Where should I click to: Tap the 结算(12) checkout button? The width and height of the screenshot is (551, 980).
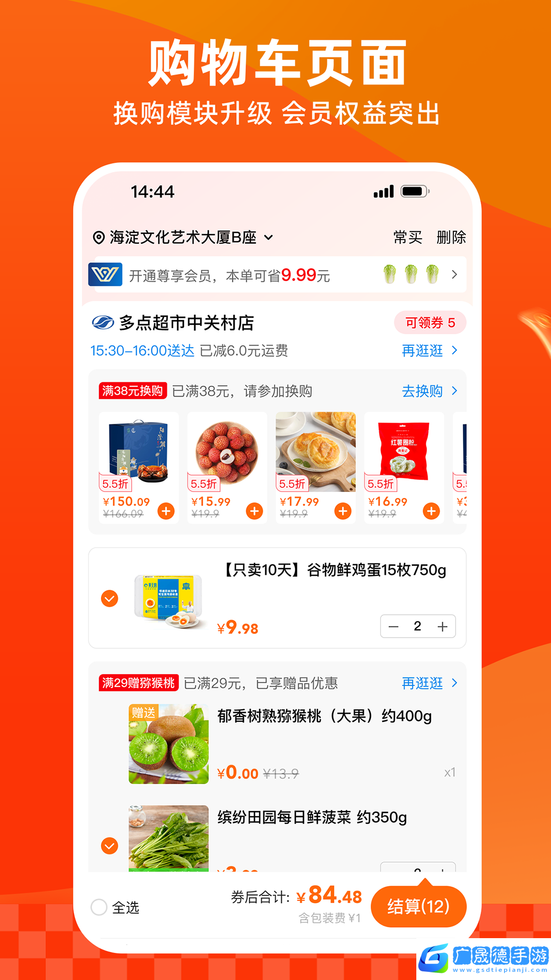tap(418, 906)
